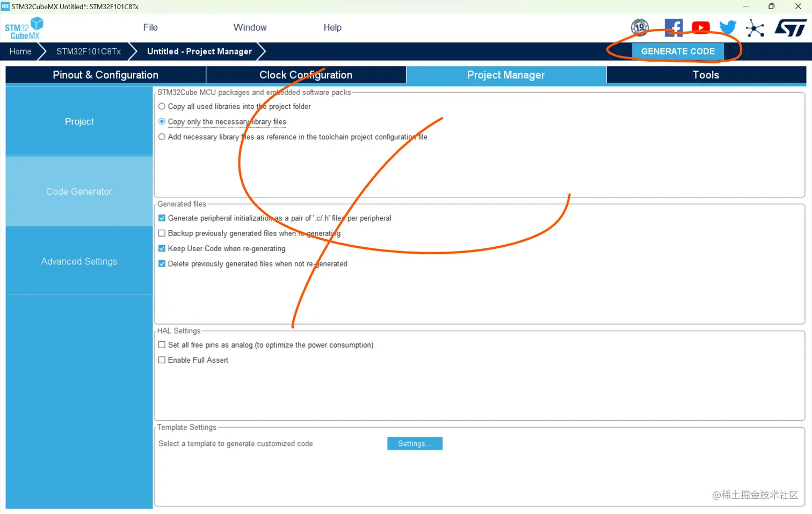Open the Window menu
The height and width of the screenshot is (514, 812).
pos(250,27)
